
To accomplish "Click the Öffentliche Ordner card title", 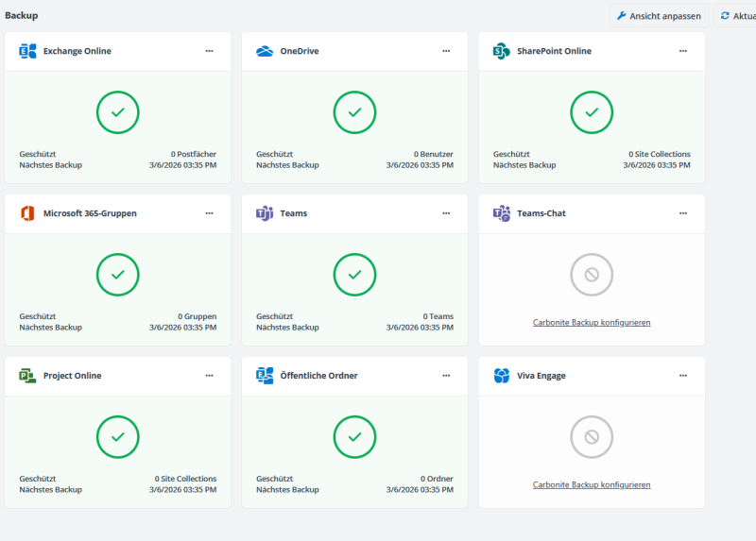I will [318, 376].
